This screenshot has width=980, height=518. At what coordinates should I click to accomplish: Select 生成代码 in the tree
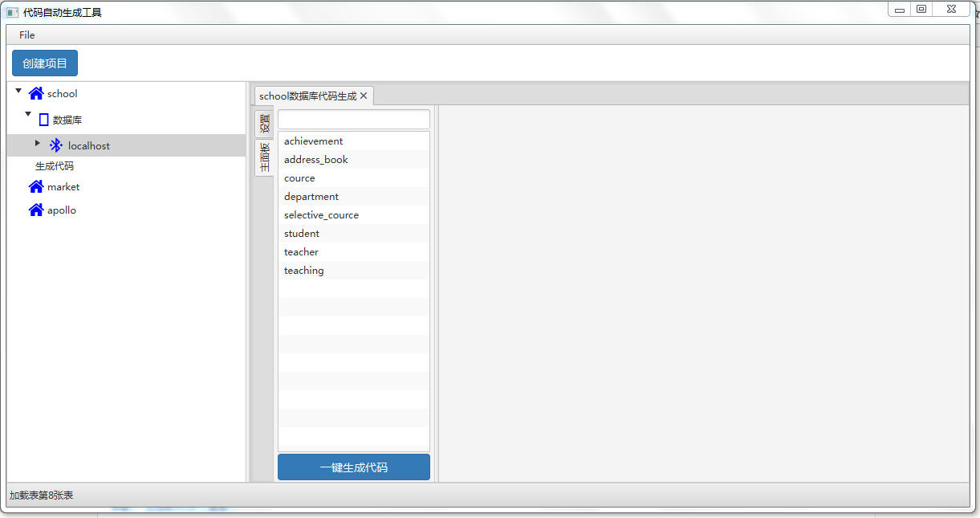[55, 166]
